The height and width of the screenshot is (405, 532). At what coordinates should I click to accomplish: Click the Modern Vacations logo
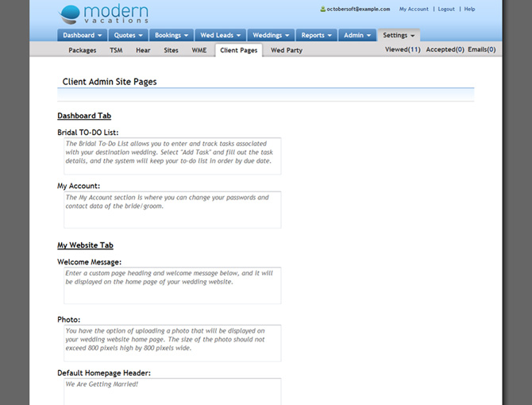tap(103, 14)
